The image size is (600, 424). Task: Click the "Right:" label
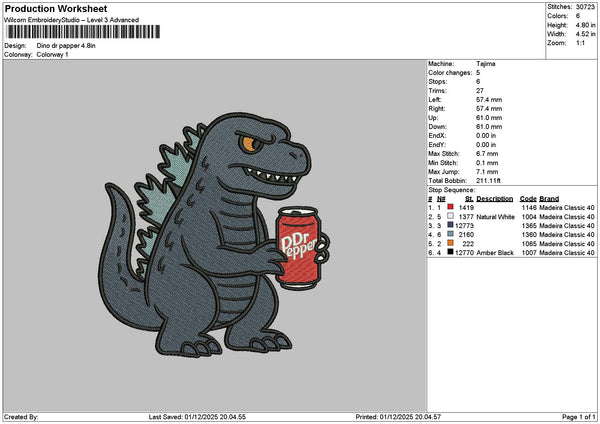point(437,109)
